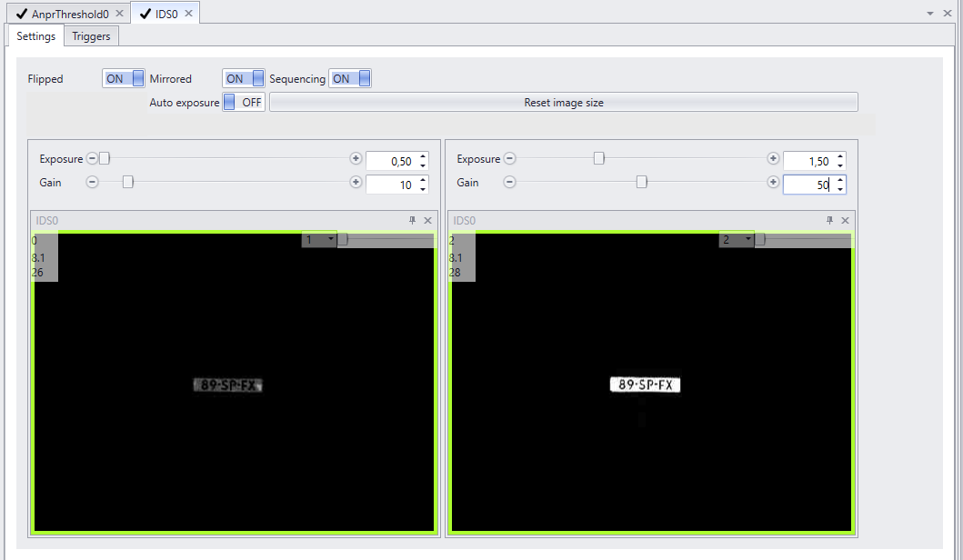This screenshot has height=560, width=963.
Task: Close the AnprThreshold0 tab
Action: point(119,13)
